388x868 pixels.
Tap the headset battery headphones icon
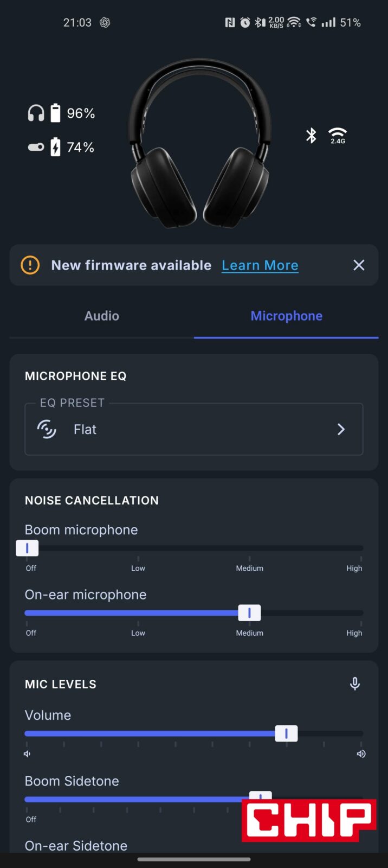(36, 113)
